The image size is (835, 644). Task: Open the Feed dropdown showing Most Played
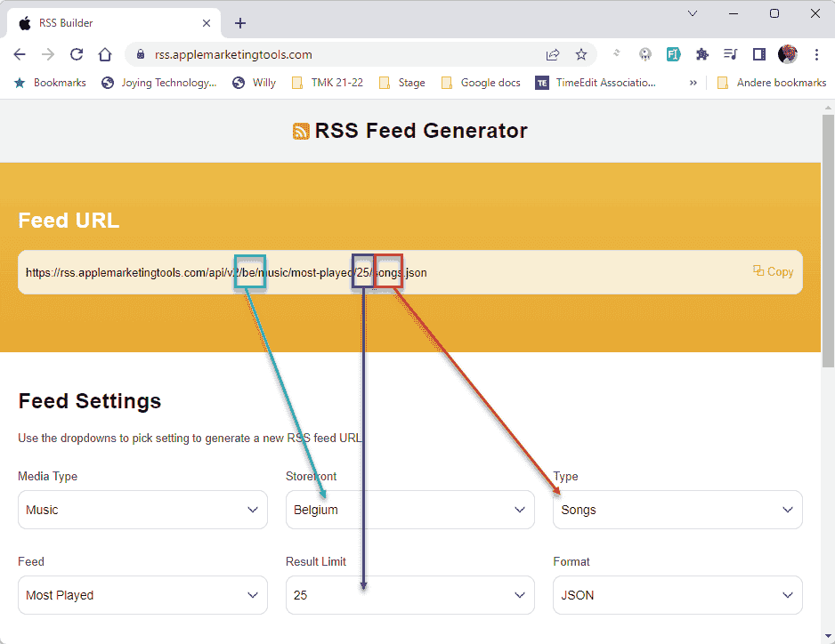142,594
